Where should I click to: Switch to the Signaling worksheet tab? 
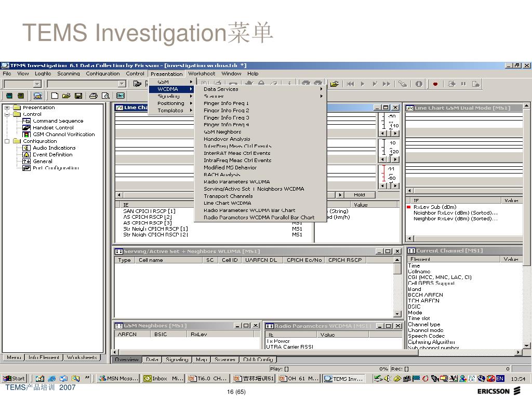point(177,360)
